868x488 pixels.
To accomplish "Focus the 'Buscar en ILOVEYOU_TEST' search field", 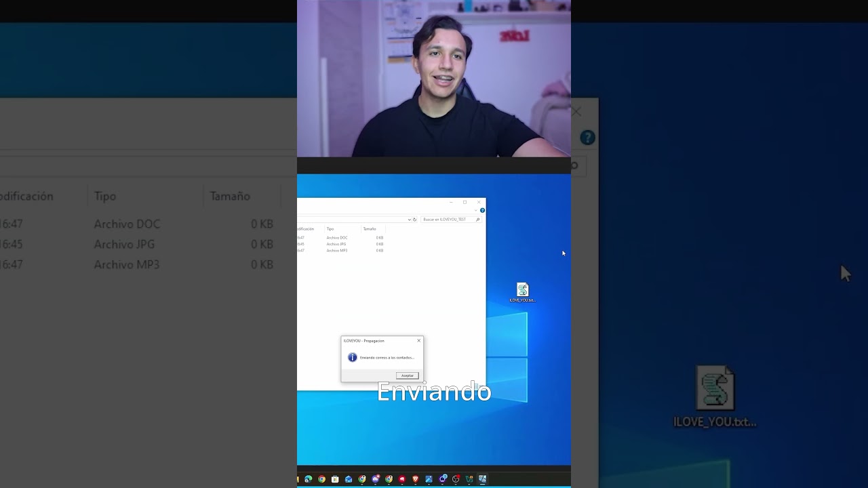I will point(452,220).
